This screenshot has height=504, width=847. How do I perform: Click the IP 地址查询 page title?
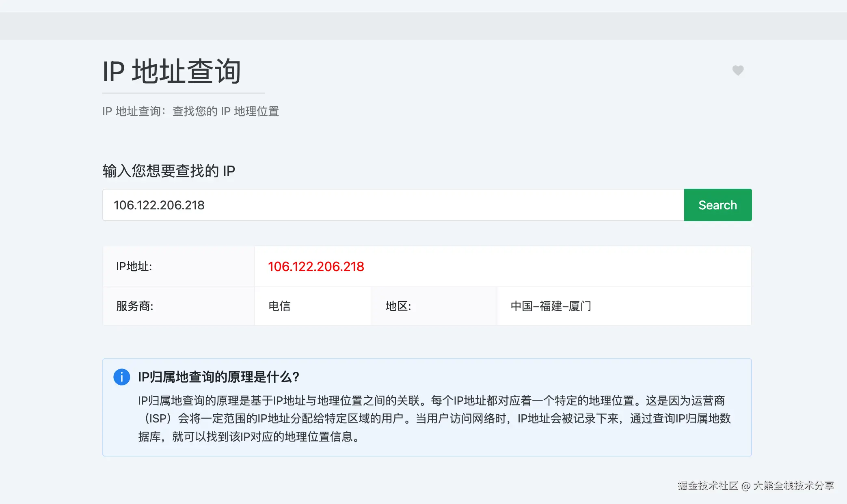[x=172, y=71]
